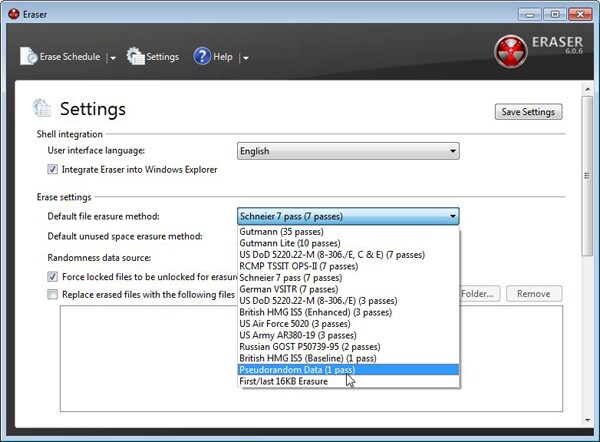Expand the user interface language combo box
This screenshot has width=600, height=442.
tap(348, 151)
